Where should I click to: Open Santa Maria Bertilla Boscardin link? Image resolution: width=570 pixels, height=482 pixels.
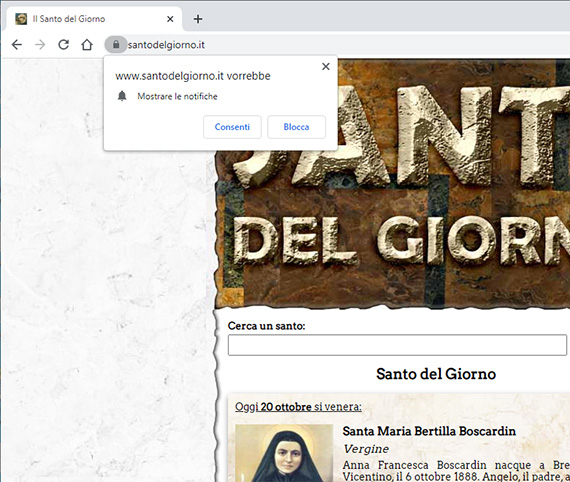pos(429,431)
